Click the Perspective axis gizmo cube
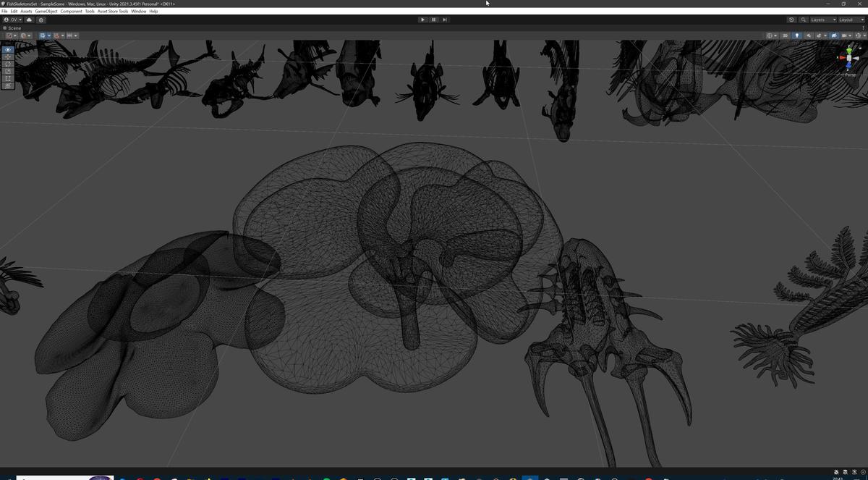This screenshot has width=868, height=480. point(849,58)
